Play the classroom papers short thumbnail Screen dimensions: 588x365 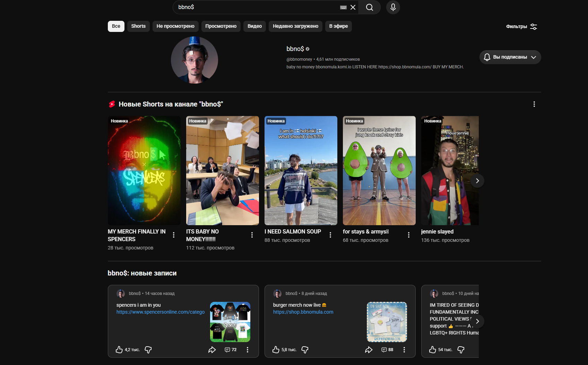click(x=223, y=170)
